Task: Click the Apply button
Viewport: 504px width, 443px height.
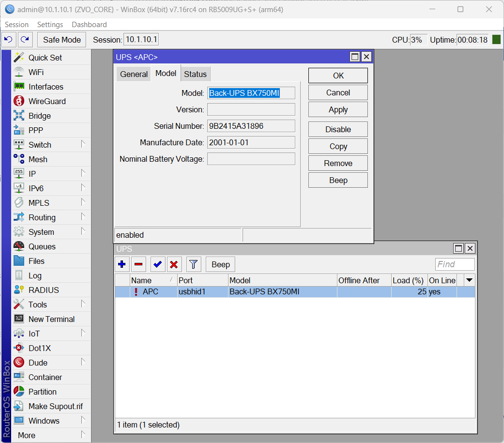Action: click(338, 109)
